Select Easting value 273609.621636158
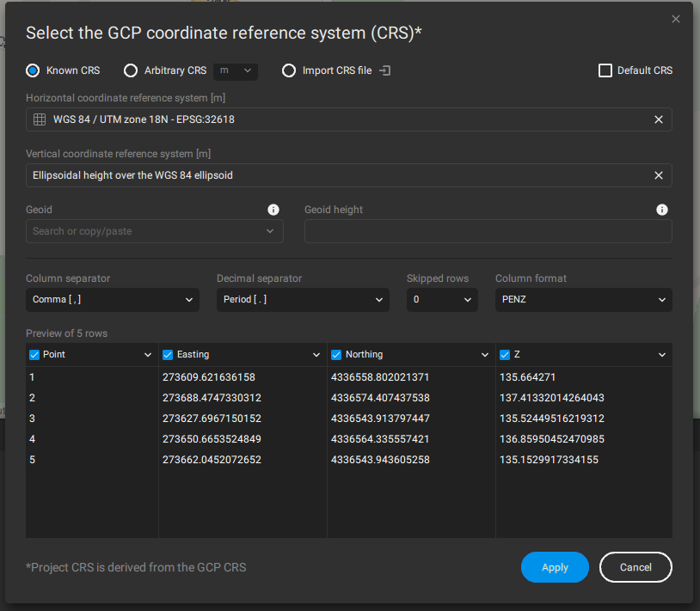This screenshot has height=611, width=700. coord(208,377)
